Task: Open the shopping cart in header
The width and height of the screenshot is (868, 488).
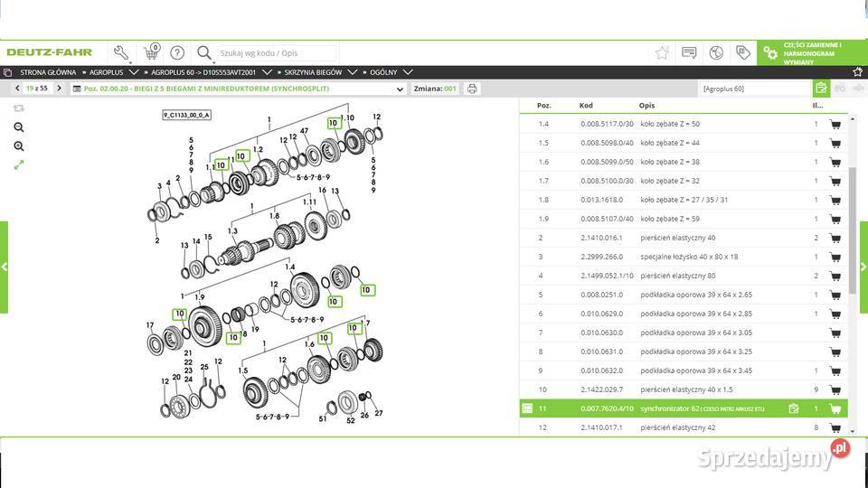Action: coord(151,52)
